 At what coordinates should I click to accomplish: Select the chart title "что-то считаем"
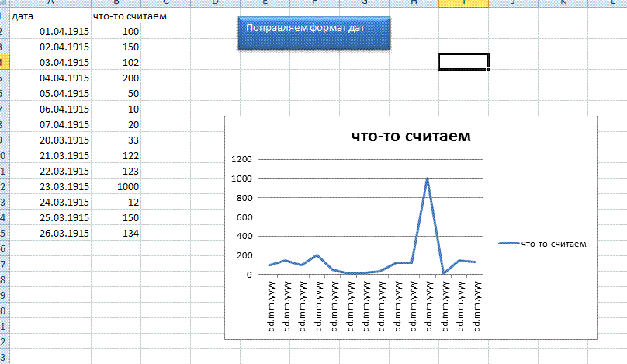[x=410, y=137]
